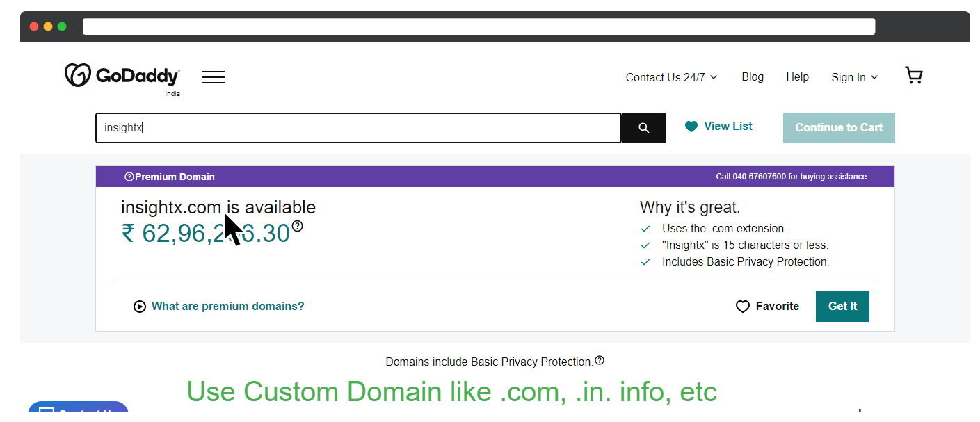Click the green maximize window button

click(x=62, y=26)
